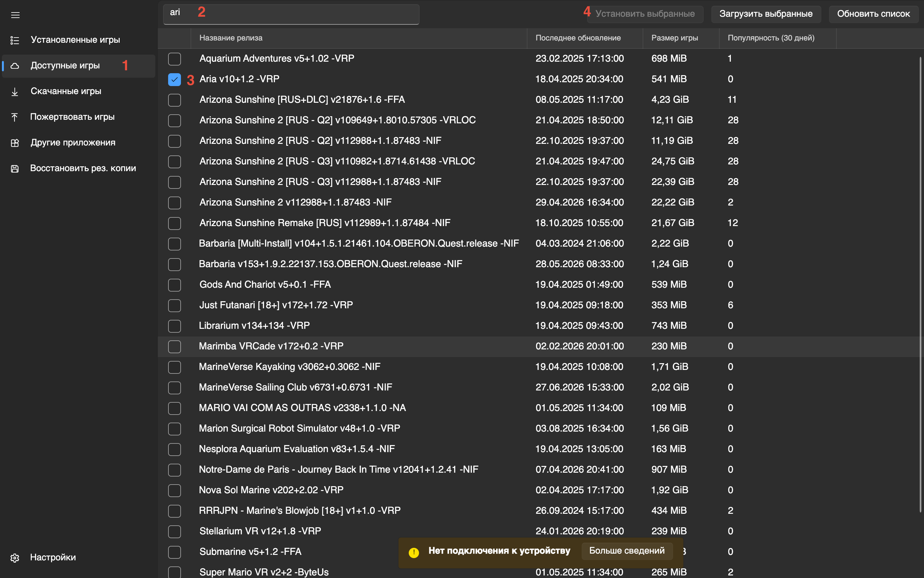The image size is (924, 578).
Task: Click date '29.04.2026 16:34:00' cell
Action: click(580, 202)
